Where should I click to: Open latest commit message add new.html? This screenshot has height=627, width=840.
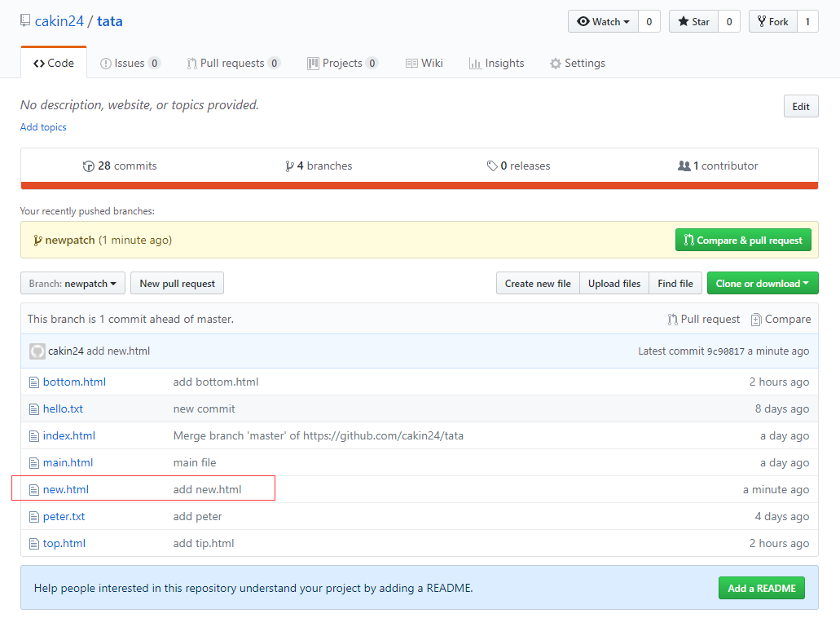click(x=118, y=351)
